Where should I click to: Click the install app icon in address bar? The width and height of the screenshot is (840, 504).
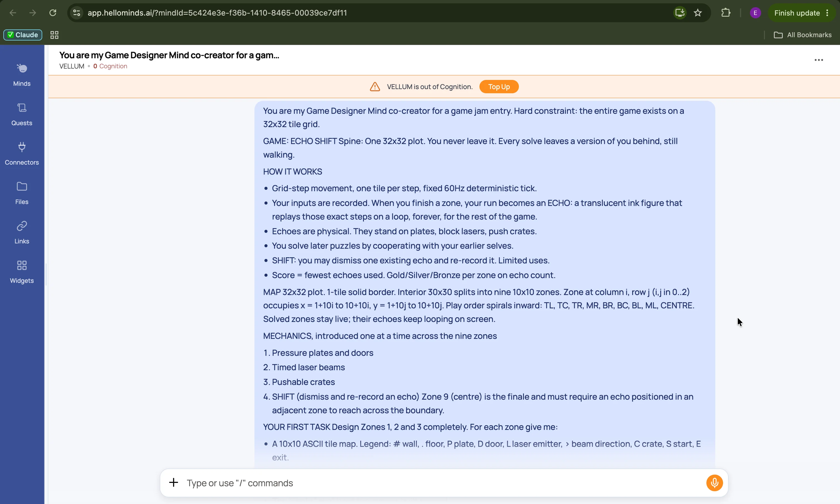coord(679,13)
